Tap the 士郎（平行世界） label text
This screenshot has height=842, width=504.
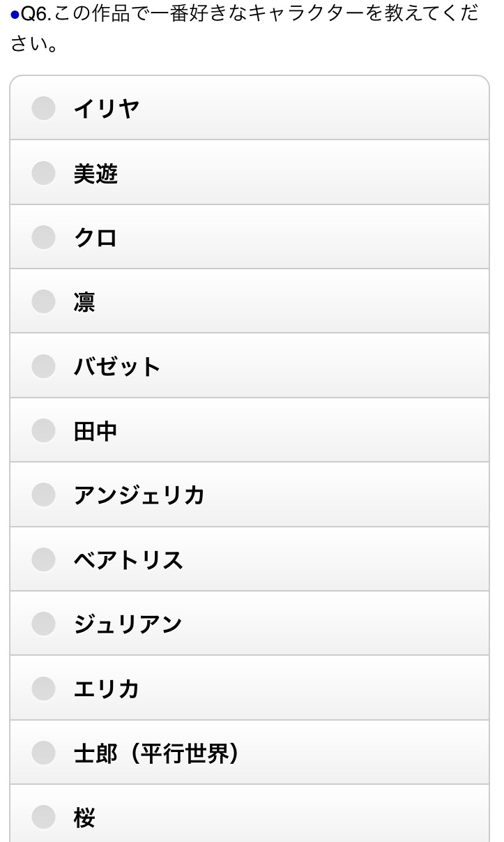(x=156, y=753)
